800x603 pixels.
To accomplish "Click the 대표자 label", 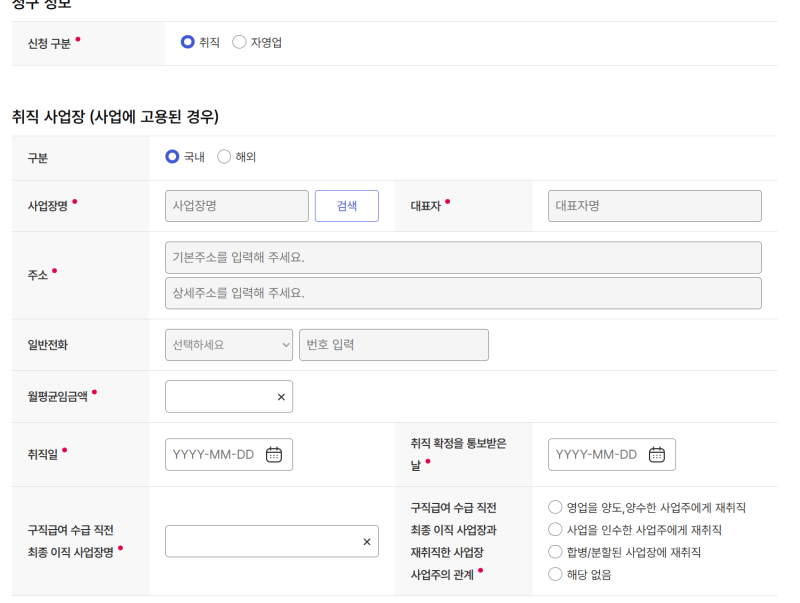I will pyautogui.click(x=426, y=206).
